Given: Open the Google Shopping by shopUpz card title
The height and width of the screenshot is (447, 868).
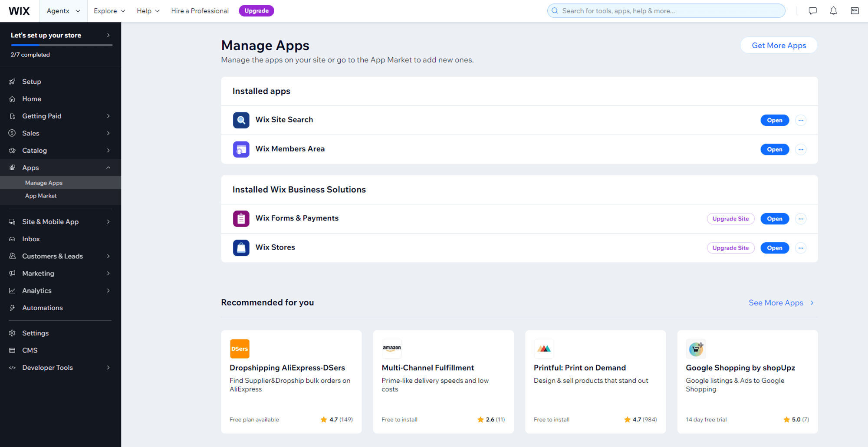Looking at the screenshot, I should pos(740,368).
